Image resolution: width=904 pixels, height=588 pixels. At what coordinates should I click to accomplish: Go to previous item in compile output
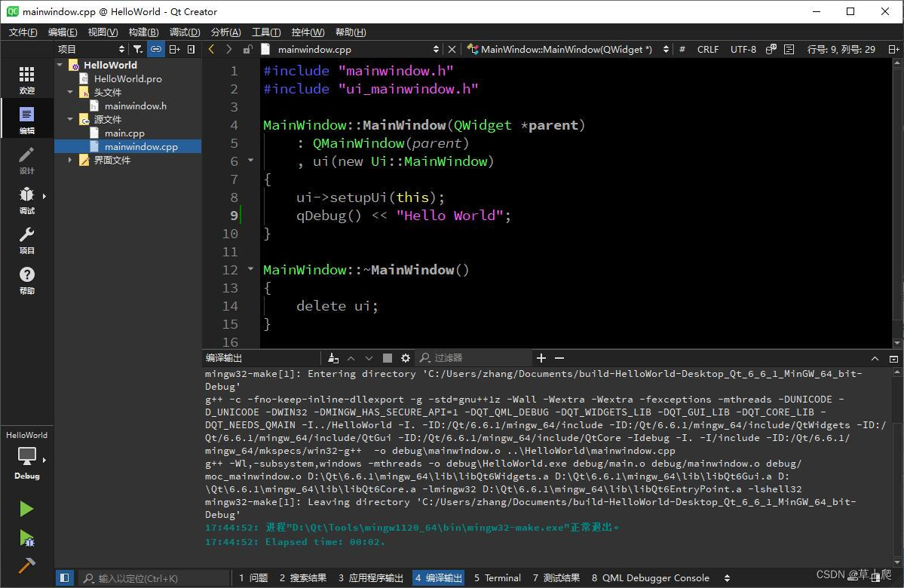click(x=351, y=358)
